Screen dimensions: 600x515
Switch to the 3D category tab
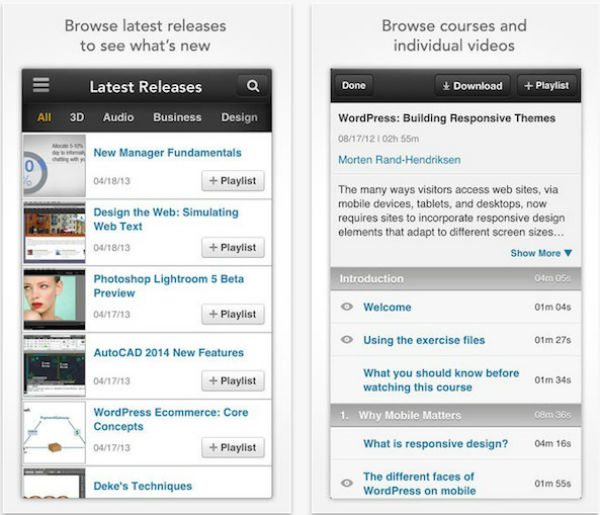(x=77, y=117)
